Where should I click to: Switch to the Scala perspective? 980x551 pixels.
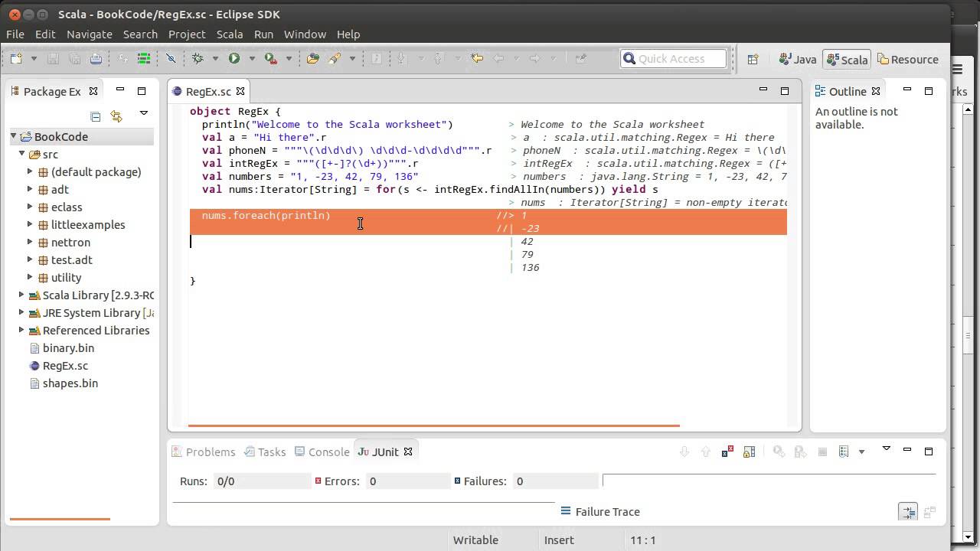(848, 59)
